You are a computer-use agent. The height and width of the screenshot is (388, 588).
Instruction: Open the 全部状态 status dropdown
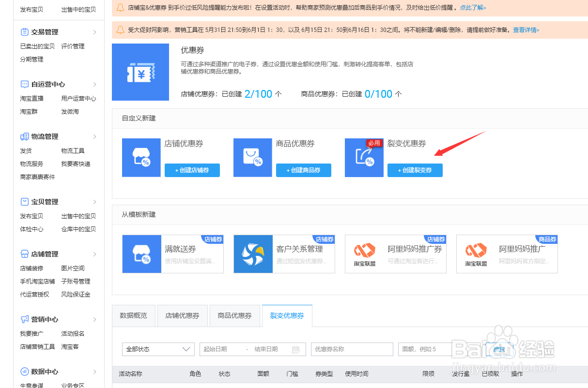coord(158,349)
